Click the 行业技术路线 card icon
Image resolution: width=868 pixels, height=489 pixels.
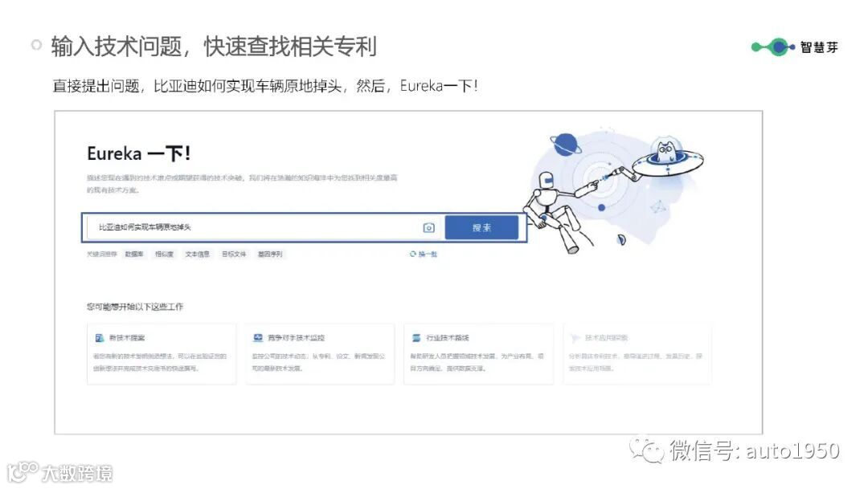pyautogui.click(x=416, y=337)
